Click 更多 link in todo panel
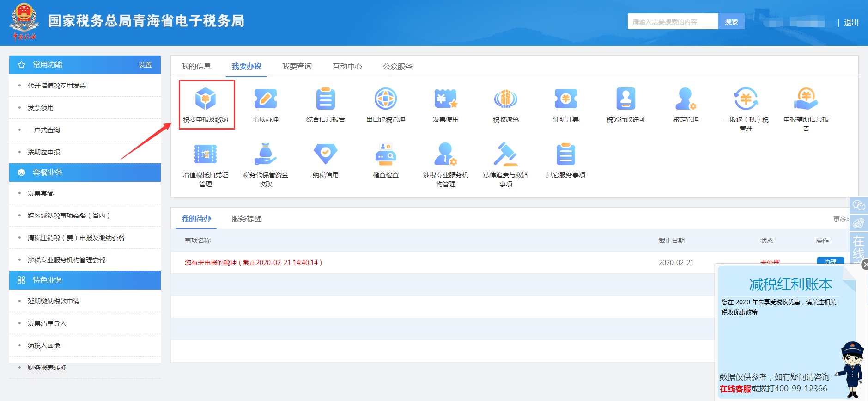Image resolution: width=868 pixels, height=401 pixels. pos(841,219)
